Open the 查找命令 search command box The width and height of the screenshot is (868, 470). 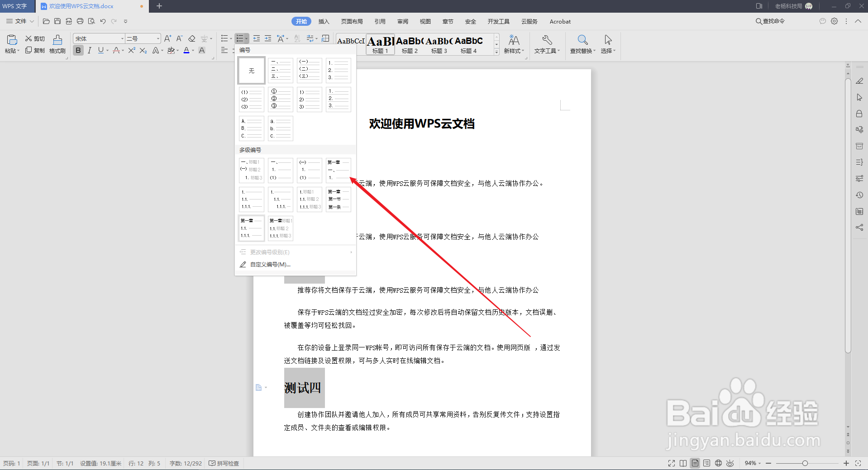click(x=770, y=21)
